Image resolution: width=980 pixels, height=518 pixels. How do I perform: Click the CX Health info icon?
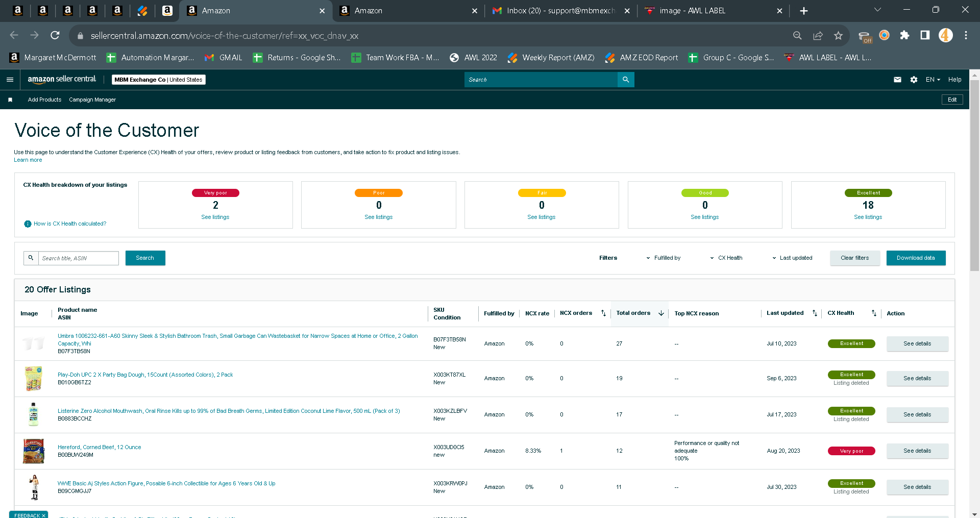(x=28, y=224)
